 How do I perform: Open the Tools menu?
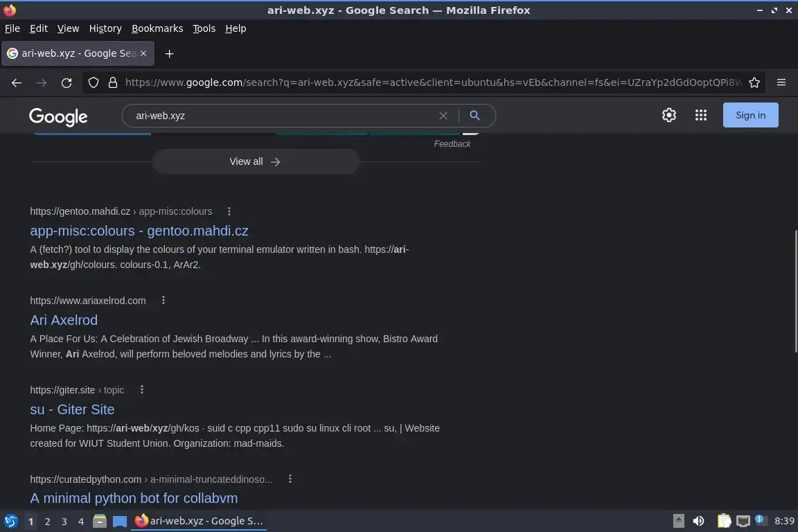click(x=204, y=28)
